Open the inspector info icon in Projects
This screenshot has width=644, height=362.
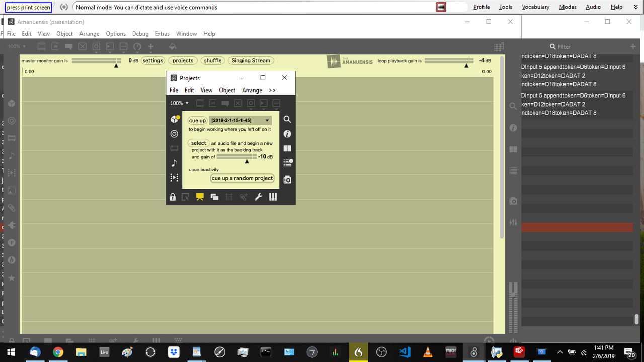(287, 134)
